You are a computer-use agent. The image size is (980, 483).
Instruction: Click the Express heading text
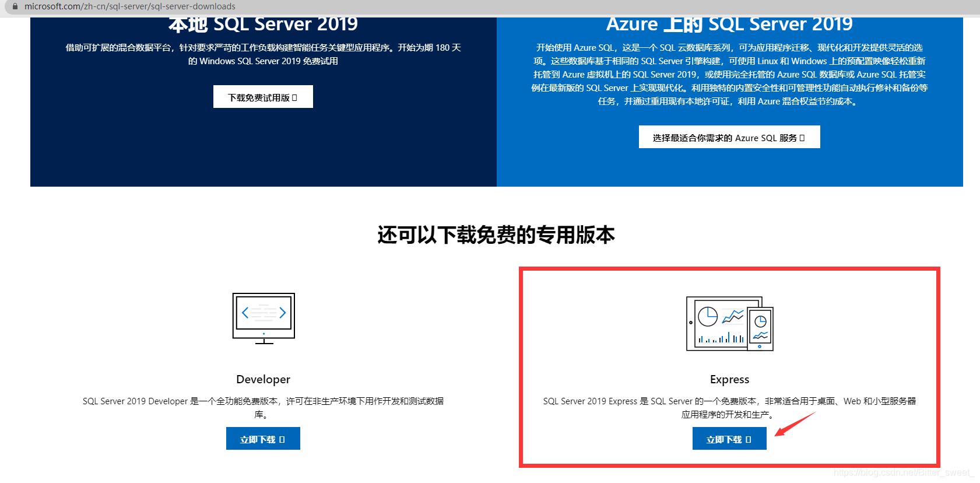click(730, 379)
